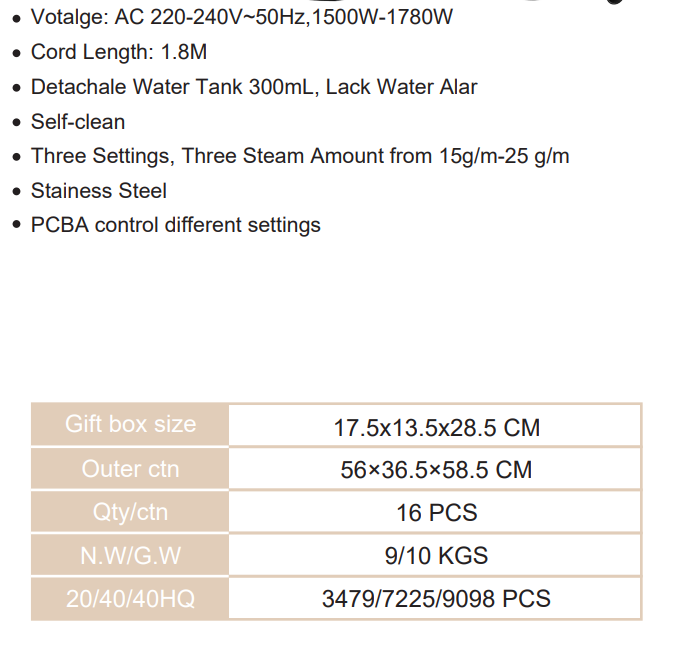The height and width of the screenshot is (650, 687).
Task: Click the 3479/7225/9098 PCS value cell
Action: 436,599
